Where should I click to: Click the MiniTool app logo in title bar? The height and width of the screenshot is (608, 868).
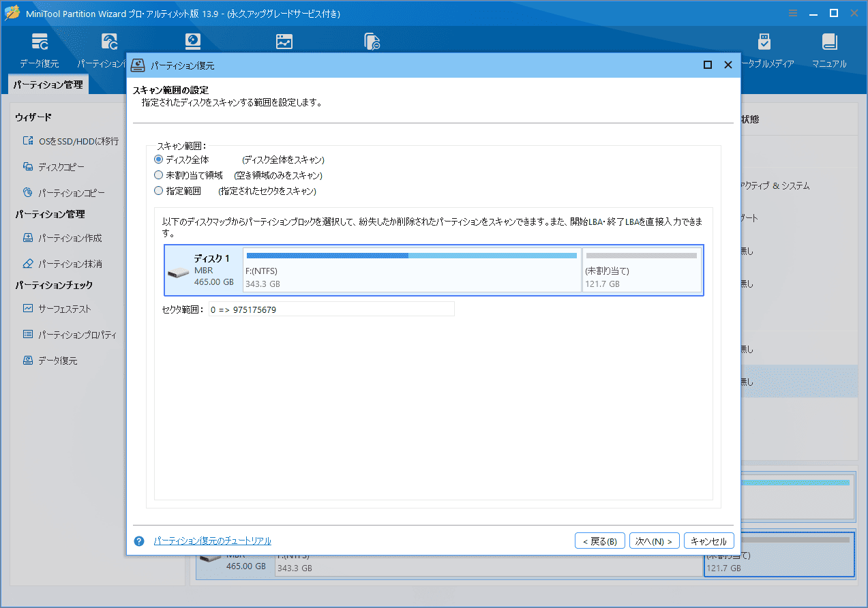point(12,13)
